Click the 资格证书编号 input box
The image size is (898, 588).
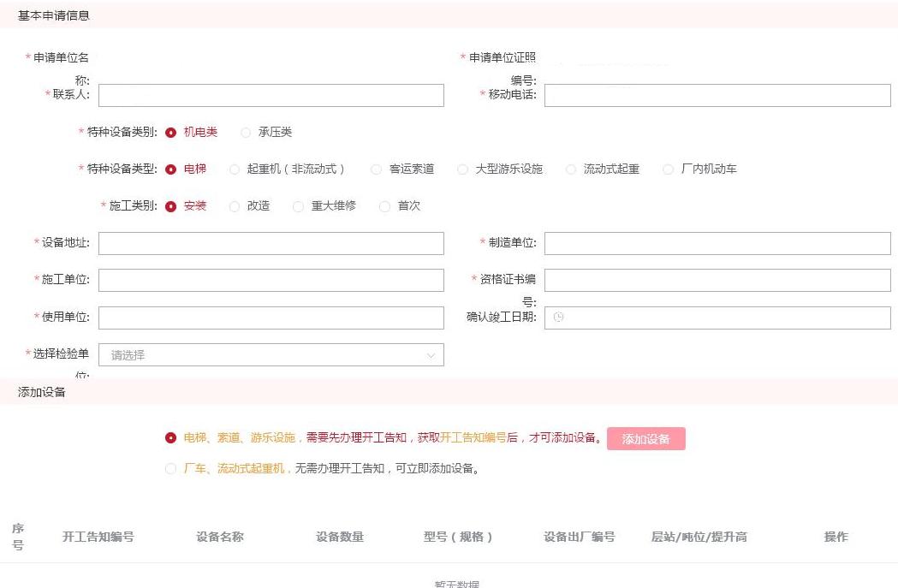tap(717, 281)
